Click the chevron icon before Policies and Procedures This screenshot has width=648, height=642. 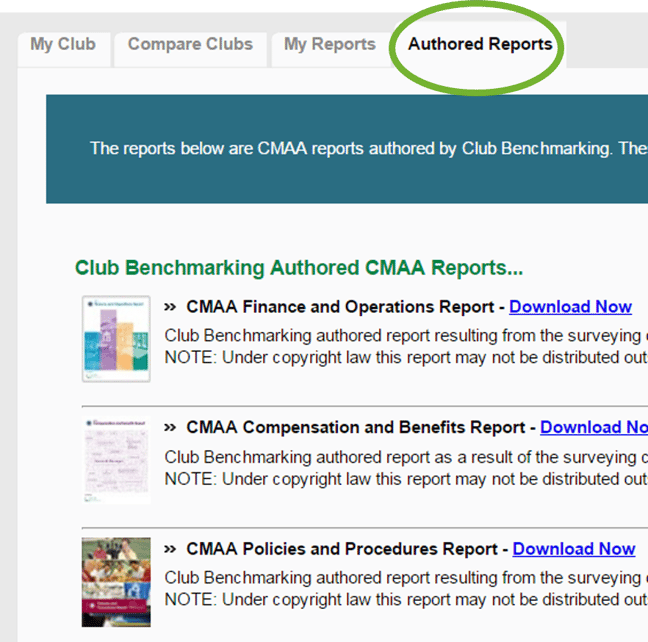pyautogui.click(x=170, y=550)
